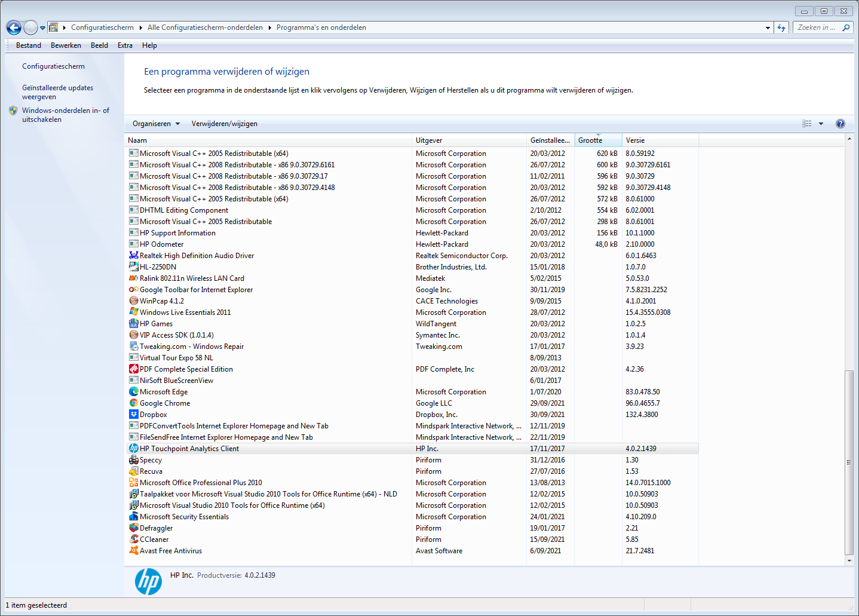859x616 pixels.
Task: Click the Dropbox icon
Action: pos(134,415)
